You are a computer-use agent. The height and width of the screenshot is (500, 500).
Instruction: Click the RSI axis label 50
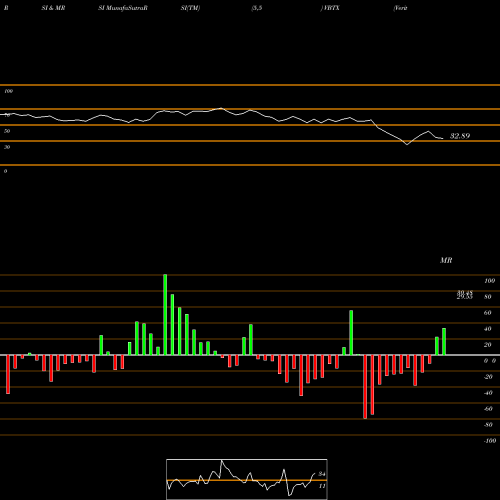7,131
